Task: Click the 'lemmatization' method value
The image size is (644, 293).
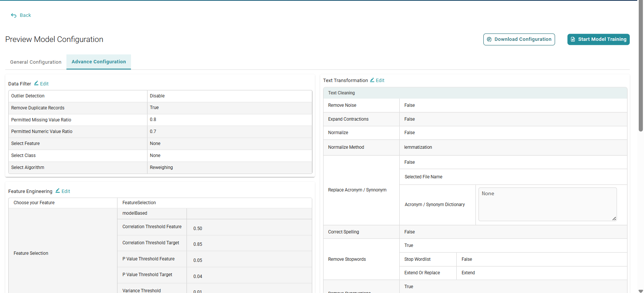Action: [418, 147]
